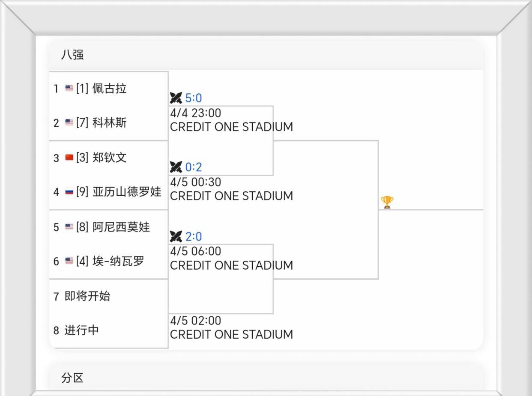Click the China flag next to 郑钦文
Screen dimensions: 532x396
tap(69, 158)
